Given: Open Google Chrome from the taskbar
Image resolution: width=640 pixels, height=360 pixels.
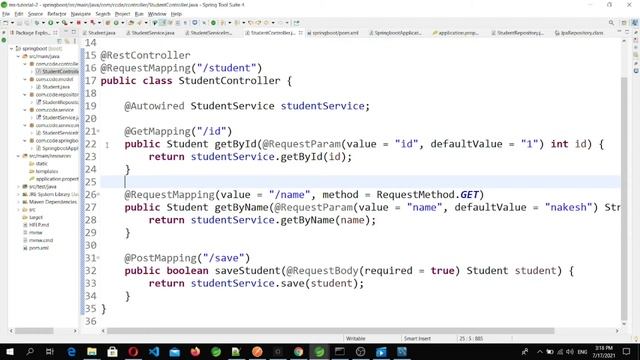Looking at the screenshot, I should [298, 351].
